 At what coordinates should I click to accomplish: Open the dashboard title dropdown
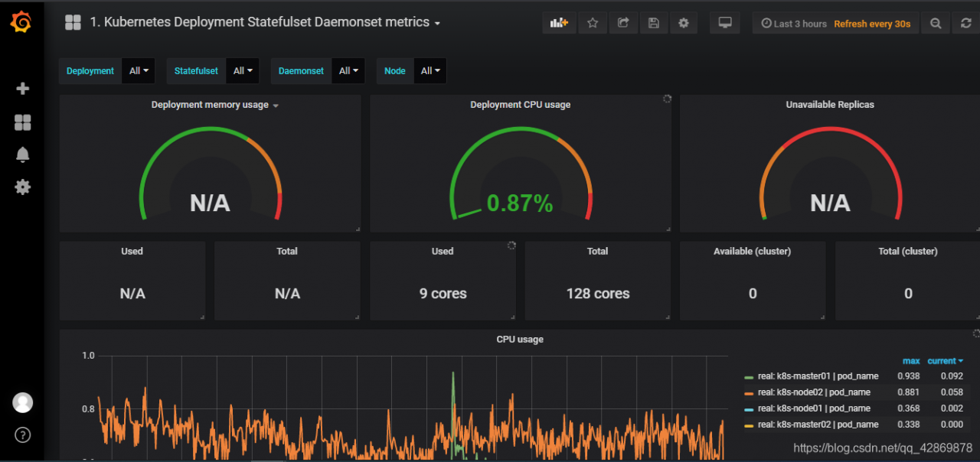click(265, 22)
